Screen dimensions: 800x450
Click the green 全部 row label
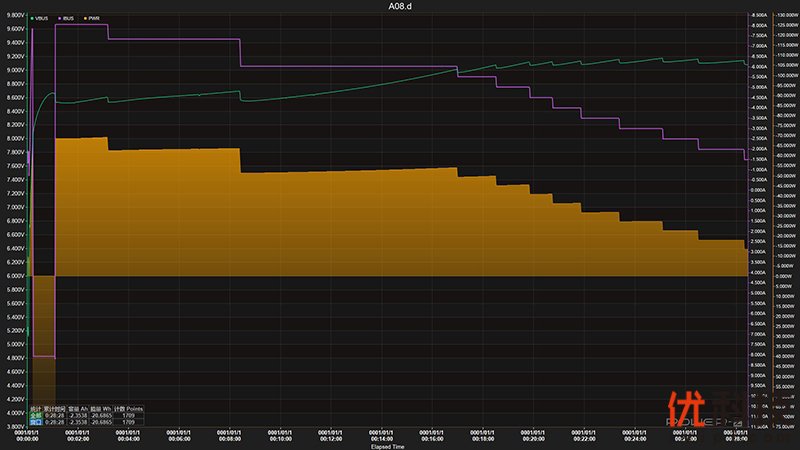[x=35, y=415]
